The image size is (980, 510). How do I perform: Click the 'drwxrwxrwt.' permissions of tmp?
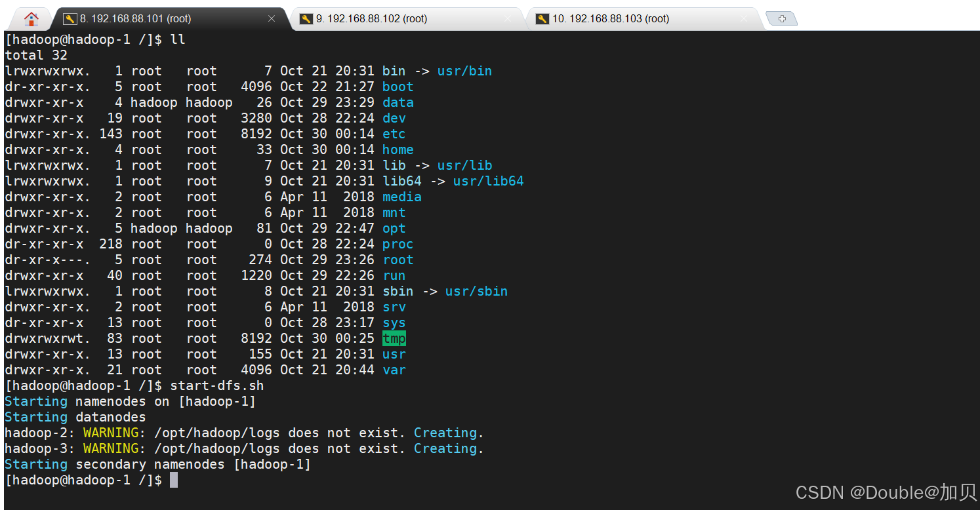click(x=48, y=338)
